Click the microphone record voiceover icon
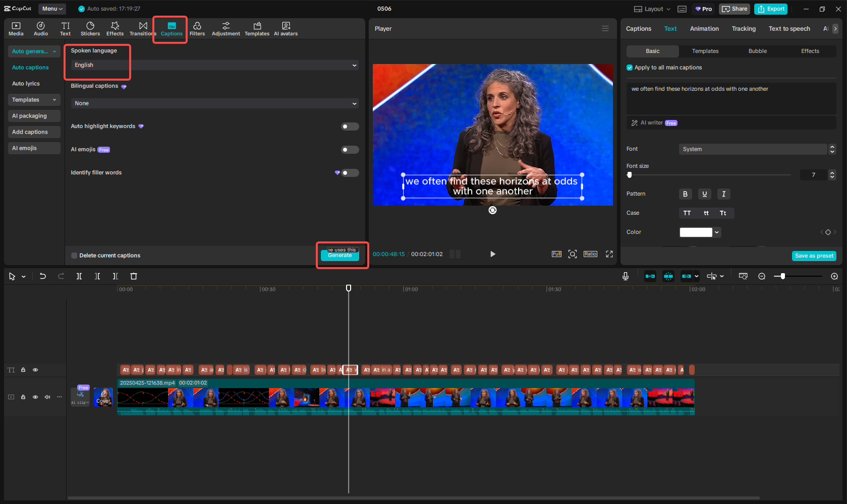847x504 pixels. [x=626, y=276]
